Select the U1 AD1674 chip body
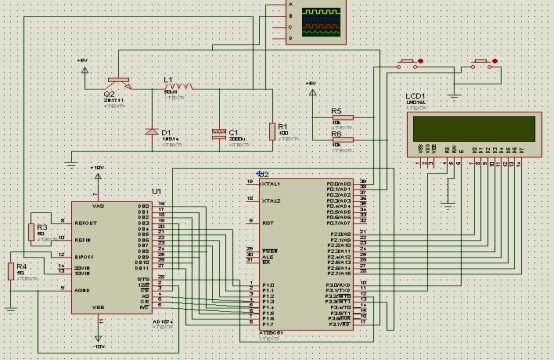 pos(112,258)
